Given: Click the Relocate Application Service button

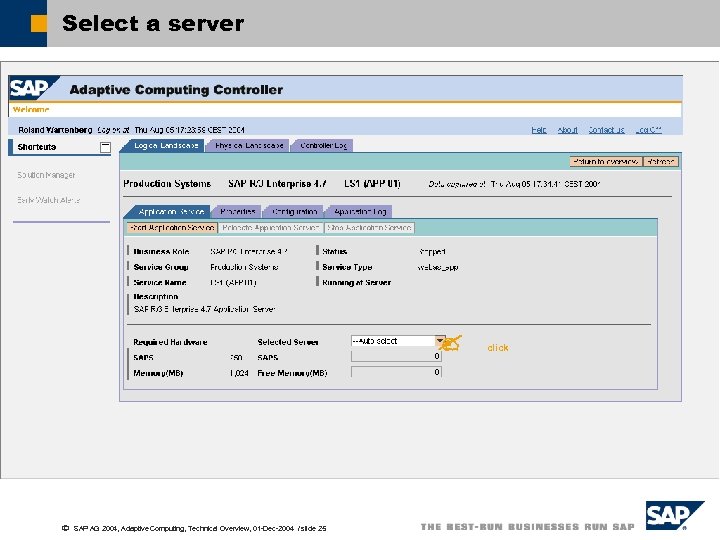Looking at the screenshot, I should tap(270, 228).
